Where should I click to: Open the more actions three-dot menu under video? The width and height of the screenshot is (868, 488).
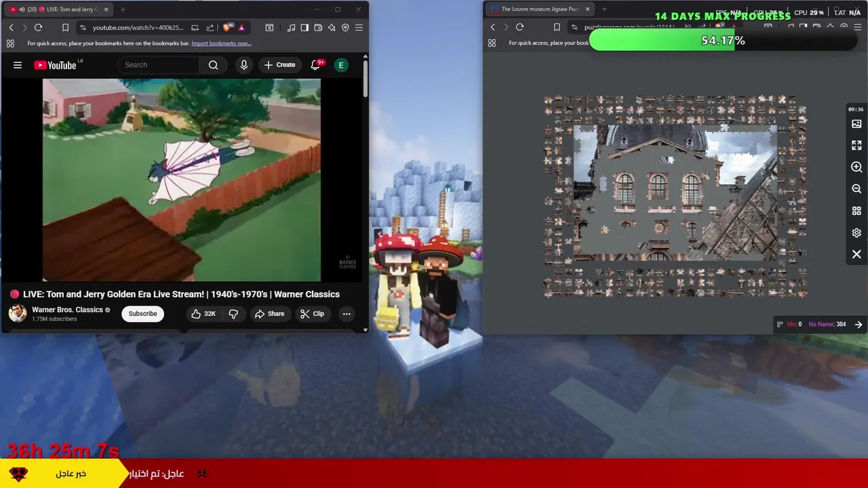(x=347, y=314)
